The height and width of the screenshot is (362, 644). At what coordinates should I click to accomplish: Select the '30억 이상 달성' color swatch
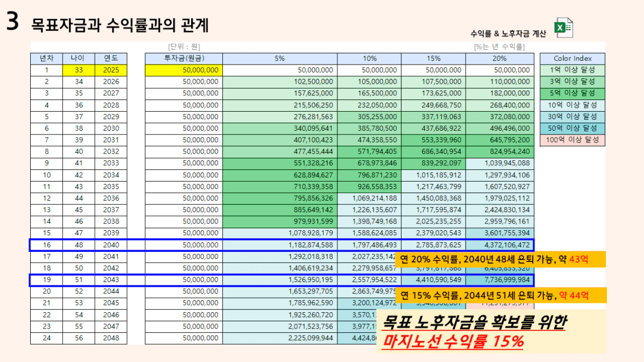tap(572, 116)
